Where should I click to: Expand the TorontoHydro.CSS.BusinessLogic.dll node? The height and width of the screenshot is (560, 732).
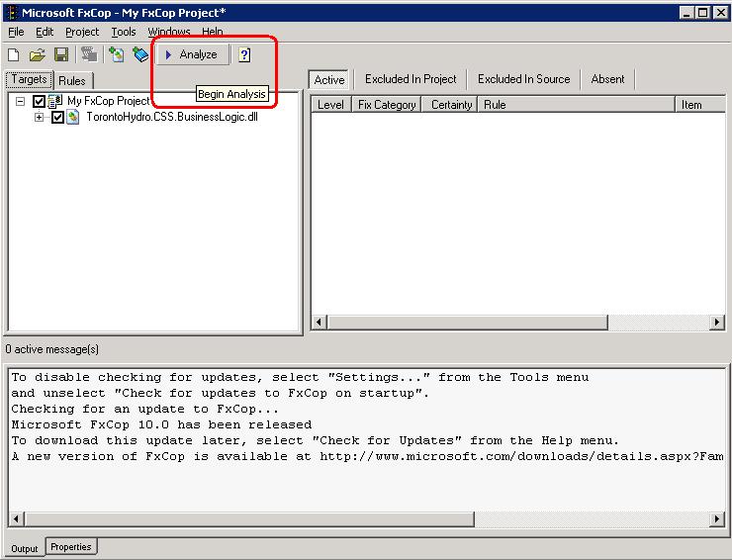pyautogui.click(x=39, y=117)
